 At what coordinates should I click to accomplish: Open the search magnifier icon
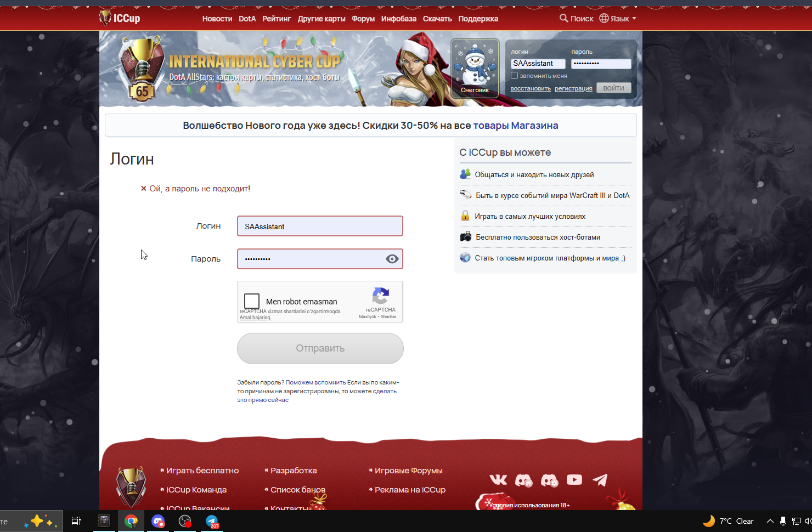(x=563, y=18)
